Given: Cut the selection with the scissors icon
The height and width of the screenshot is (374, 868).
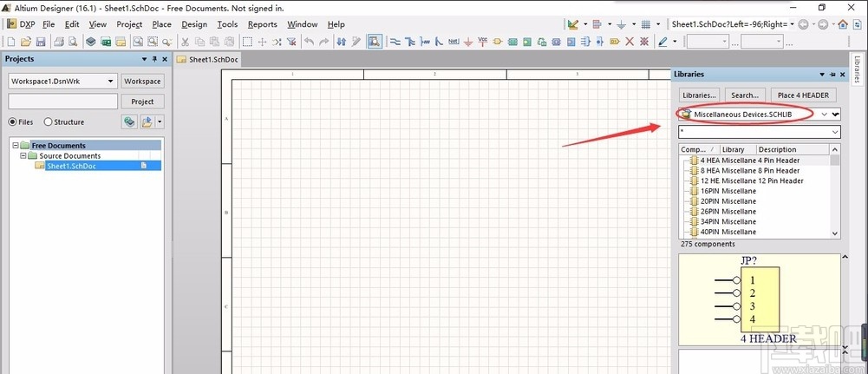Looking at the screenshot, I should coord(186,42).
